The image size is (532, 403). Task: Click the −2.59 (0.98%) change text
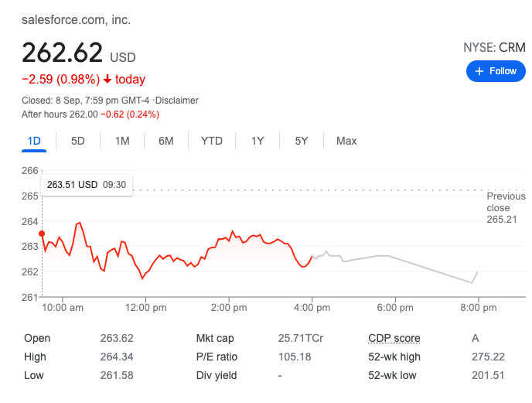(x=61, y=80)
